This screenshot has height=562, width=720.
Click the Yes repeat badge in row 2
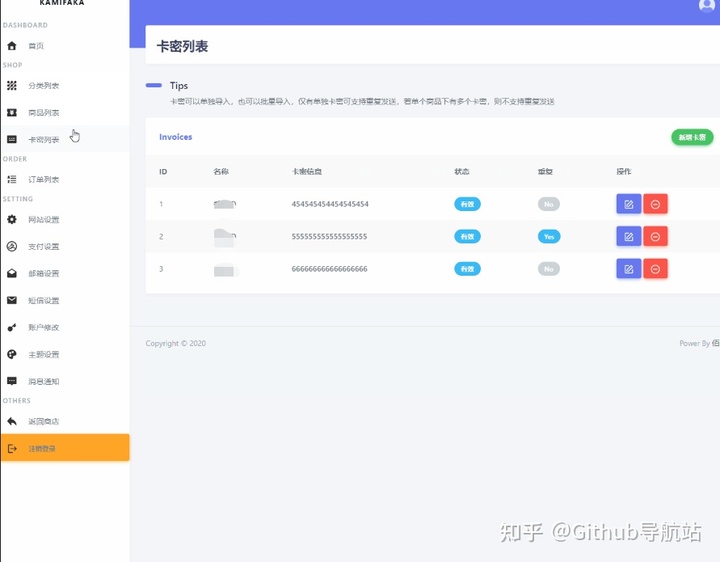tap(549, 236)
